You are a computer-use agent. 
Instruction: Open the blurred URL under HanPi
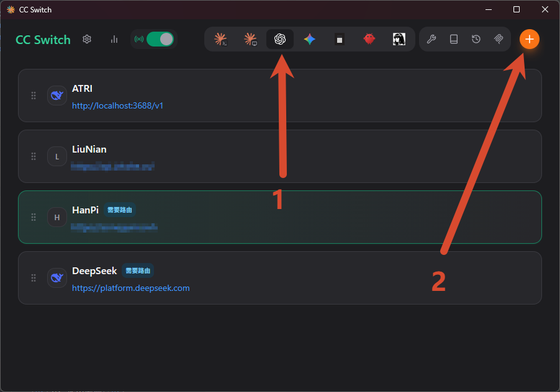(114, 227)
